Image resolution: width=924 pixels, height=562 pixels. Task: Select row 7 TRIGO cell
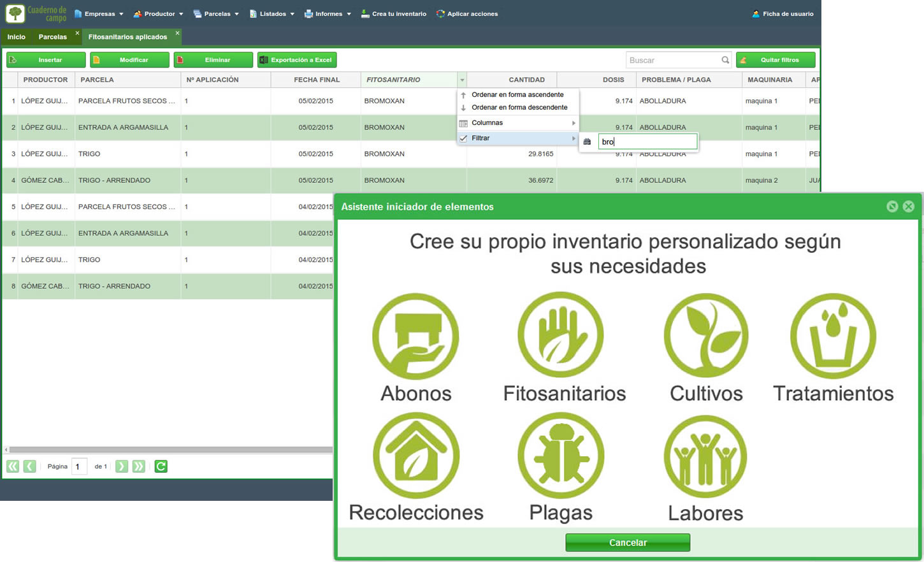(x=127, y=260)
